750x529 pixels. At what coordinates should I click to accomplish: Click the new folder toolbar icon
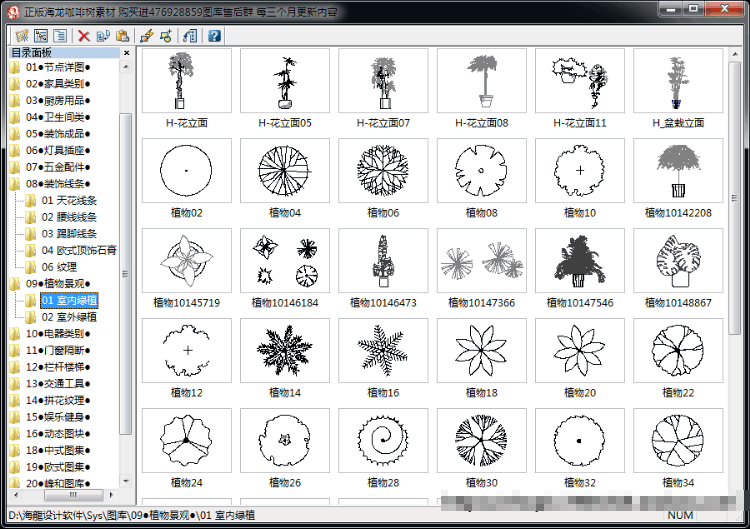click(x=22, y=36)
